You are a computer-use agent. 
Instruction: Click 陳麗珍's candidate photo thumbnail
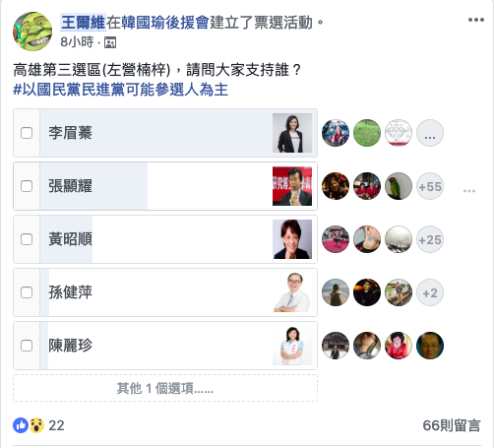tap(292, 346)
